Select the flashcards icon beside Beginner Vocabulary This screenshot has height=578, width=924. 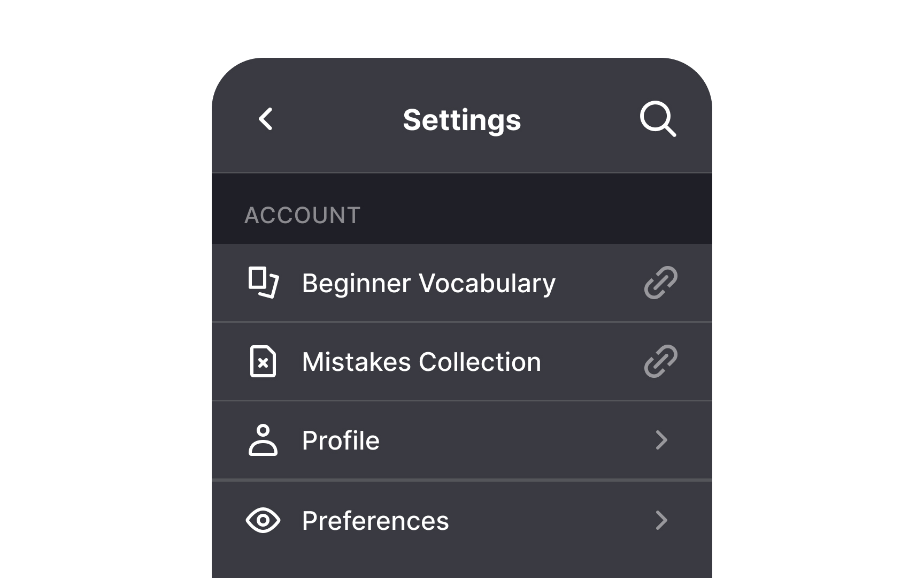coord(263,283)
